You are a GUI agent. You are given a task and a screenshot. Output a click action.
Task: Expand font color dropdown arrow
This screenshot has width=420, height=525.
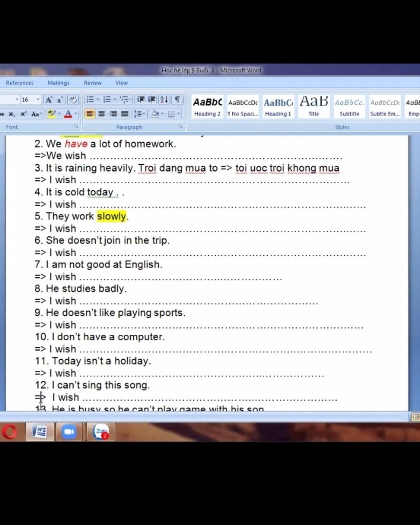click(76, 114)
